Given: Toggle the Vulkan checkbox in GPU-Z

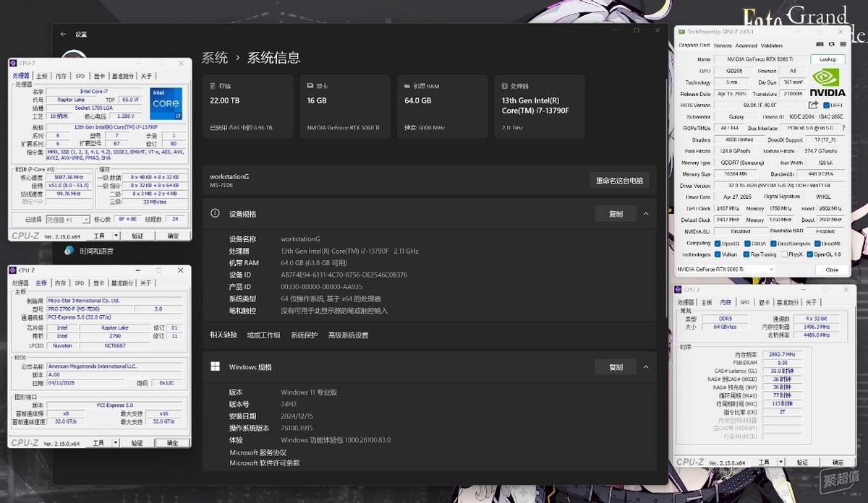Looking at the screenshot, I should click(x=718, y=254).
